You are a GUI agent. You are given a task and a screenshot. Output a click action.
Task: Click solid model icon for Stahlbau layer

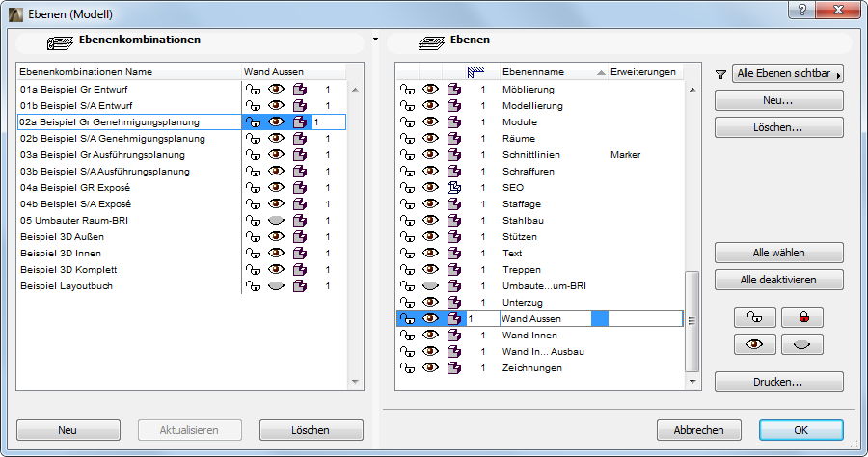click(x=454, y=220)
